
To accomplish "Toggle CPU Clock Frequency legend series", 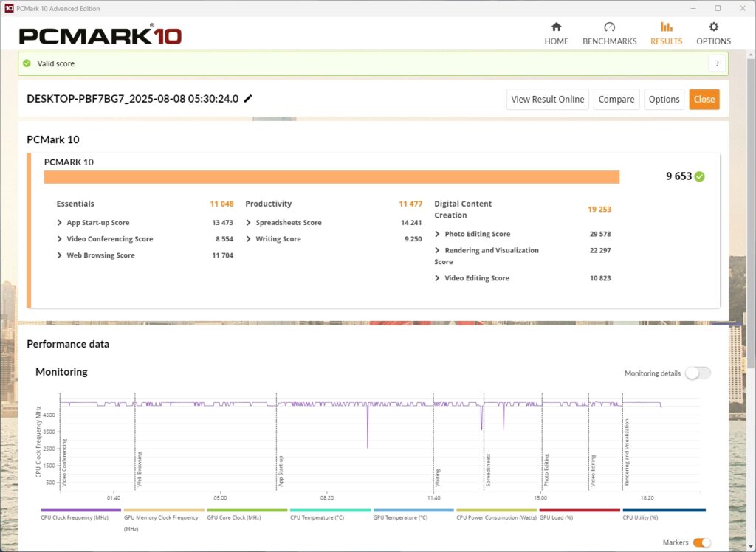I will click(x=80, y=514).
